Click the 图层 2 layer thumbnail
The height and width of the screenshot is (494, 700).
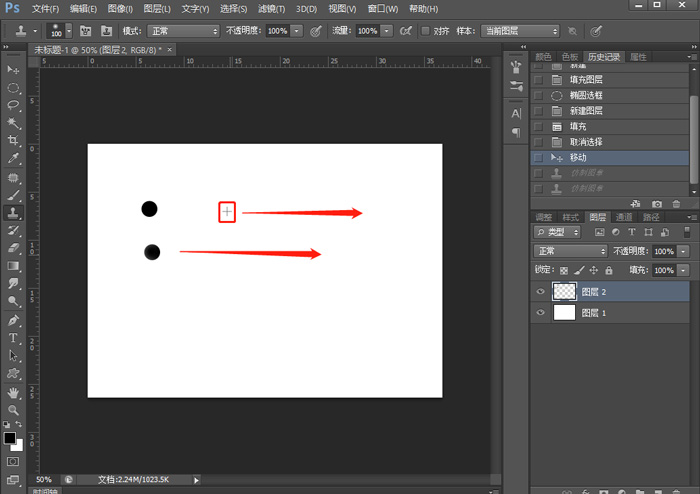click(x=564, y=292)
